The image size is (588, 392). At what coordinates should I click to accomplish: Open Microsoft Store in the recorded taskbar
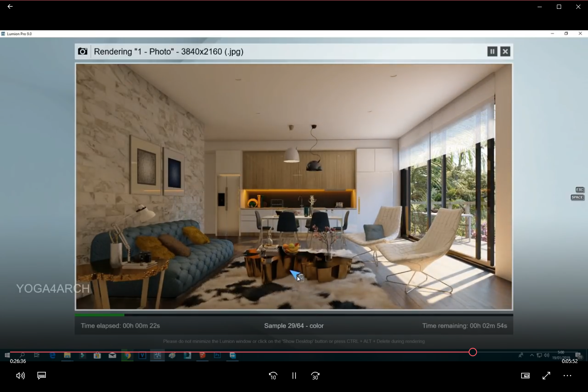point(97,355)
